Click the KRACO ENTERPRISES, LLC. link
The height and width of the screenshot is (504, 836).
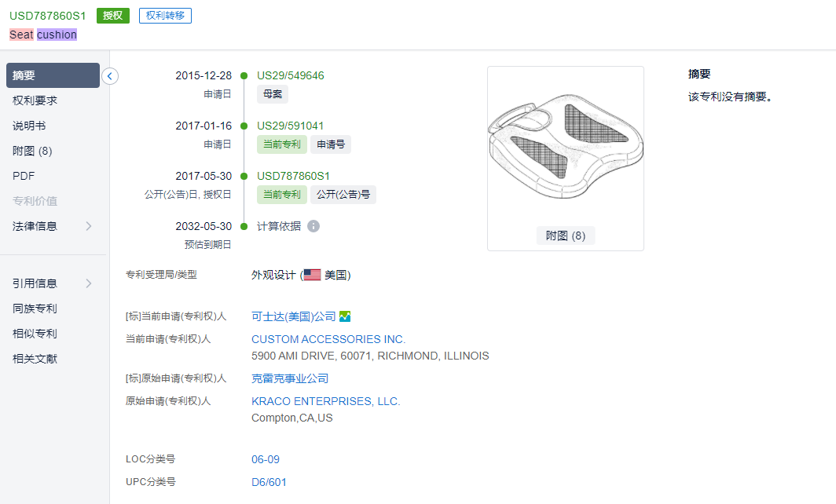[326, 401]
